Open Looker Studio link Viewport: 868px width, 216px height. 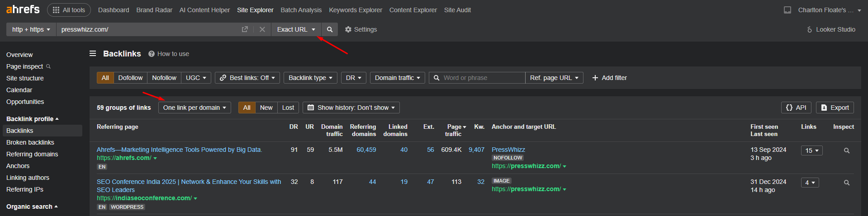click(831, 29)
